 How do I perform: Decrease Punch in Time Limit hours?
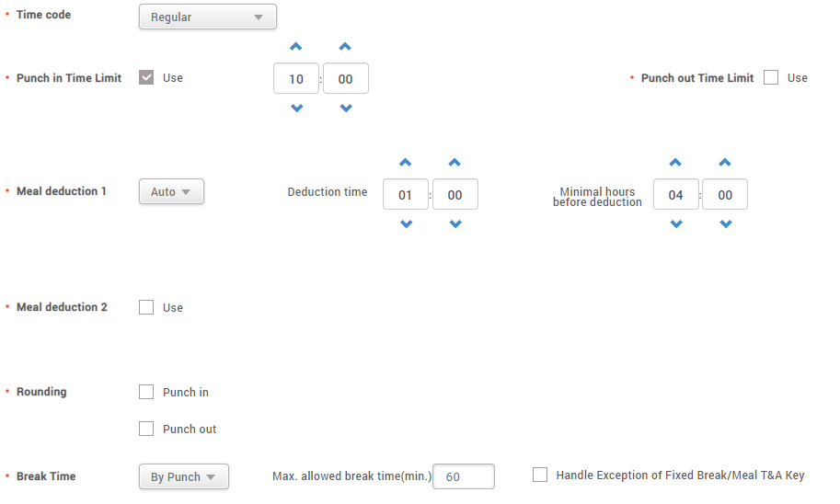pos(296,109)
